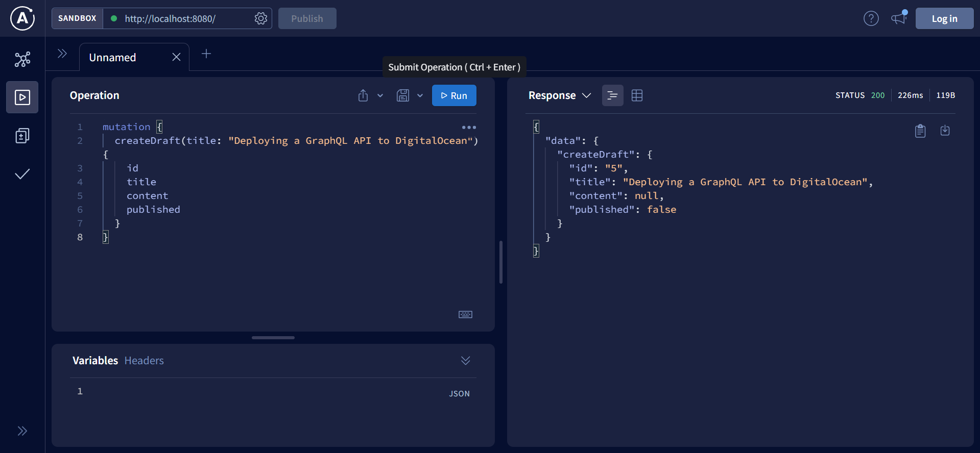Viewport: 980px width, 453px height.
Task: Switch to the Variables tab
Action: click(x=95, y=361)
